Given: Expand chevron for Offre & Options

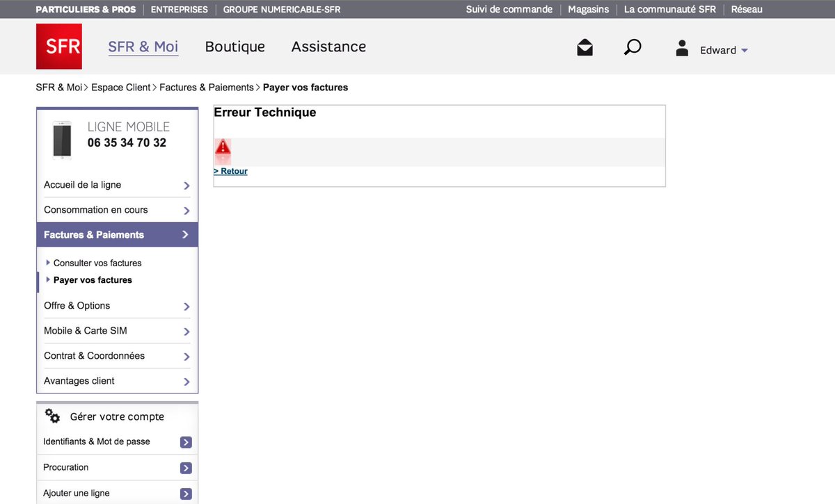Looking at the screenshot, I should point(186,307).
